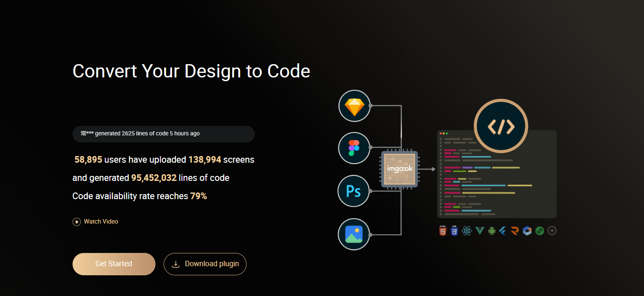Click the Sketch diamond icon
This screenshot has height=296, width=644.
[x=354, y=106]
